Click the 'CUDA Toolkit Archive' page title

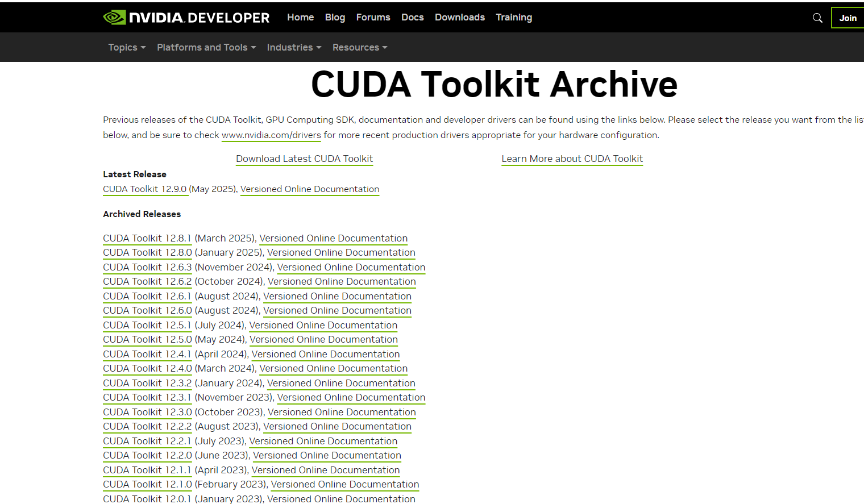pyautogui.click(x=494, y=84)
